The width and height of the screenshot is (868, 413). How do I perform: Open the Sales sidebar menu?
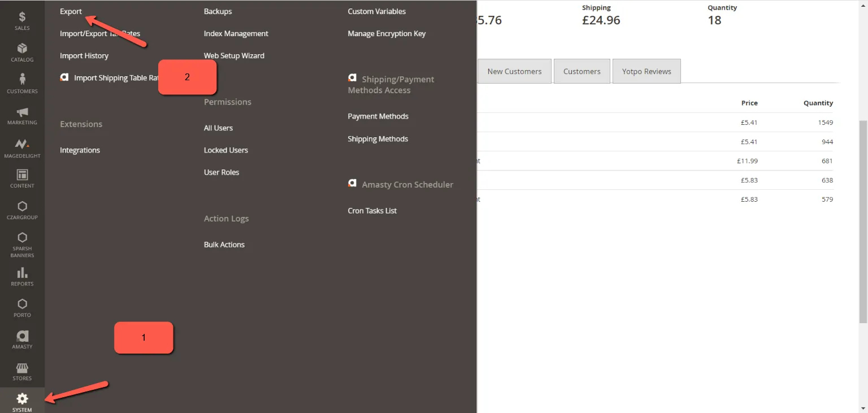22,21
